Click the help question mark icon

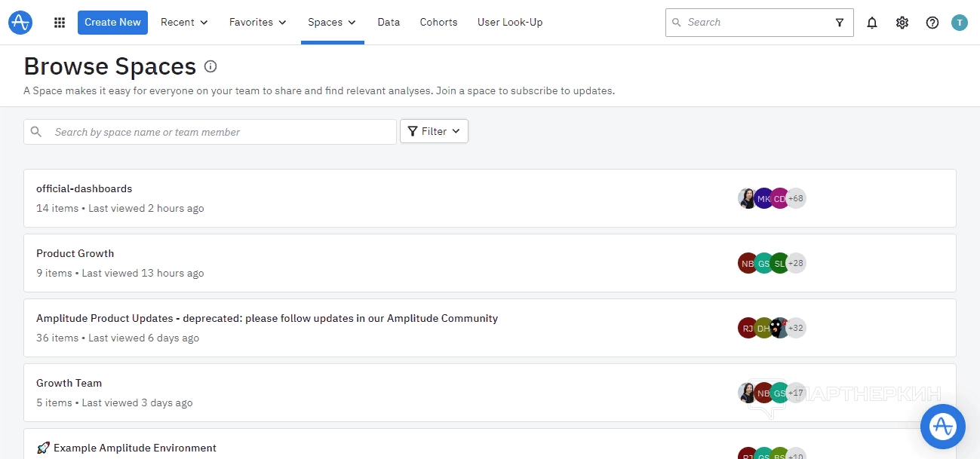932,23
